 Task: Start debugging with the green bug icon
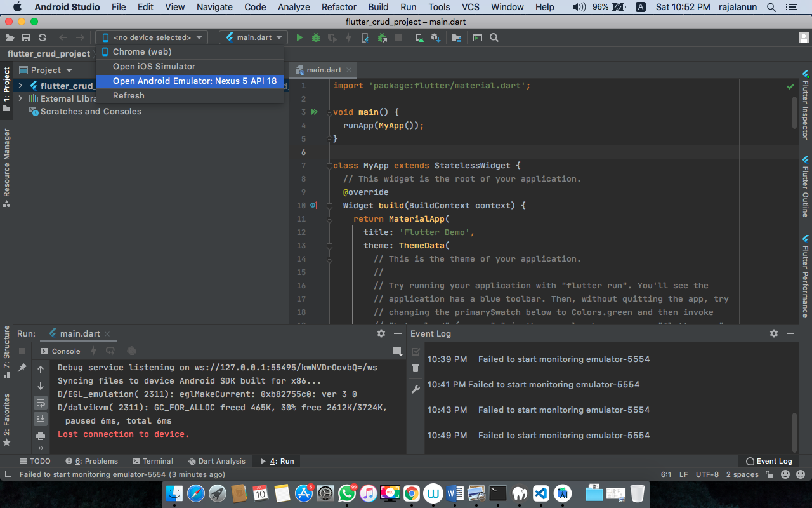316,37
